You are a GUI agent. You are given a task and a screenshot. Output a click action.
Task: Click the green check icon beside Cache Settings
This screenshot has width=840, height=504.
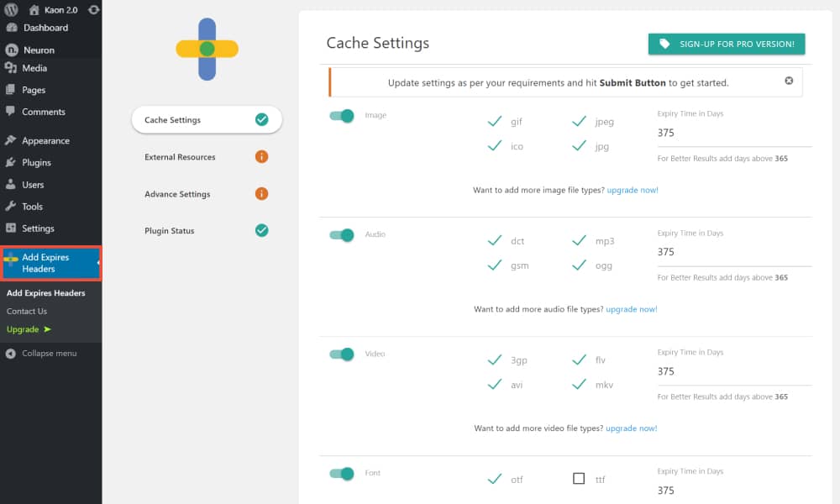click(262, 119)
